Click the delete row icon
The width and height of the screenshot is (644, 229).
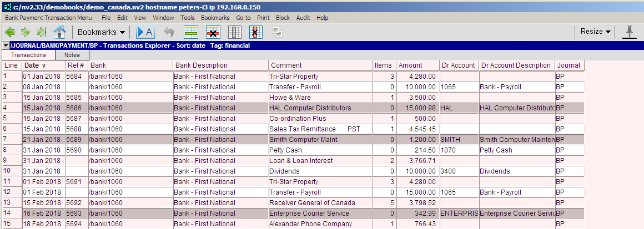pos(213,32)
